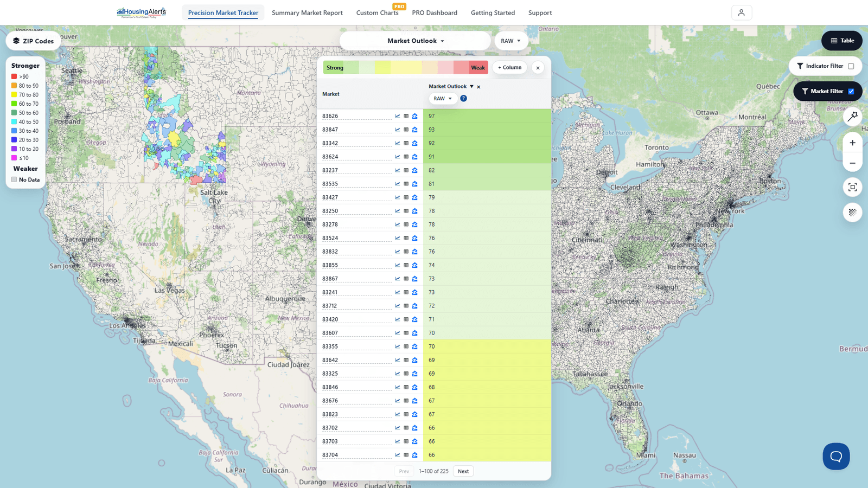Click the >90 red legend swatch
Image resolution: width=868 pixels, height=488 pixels.
pyautogui.click(x=14, y=76)
